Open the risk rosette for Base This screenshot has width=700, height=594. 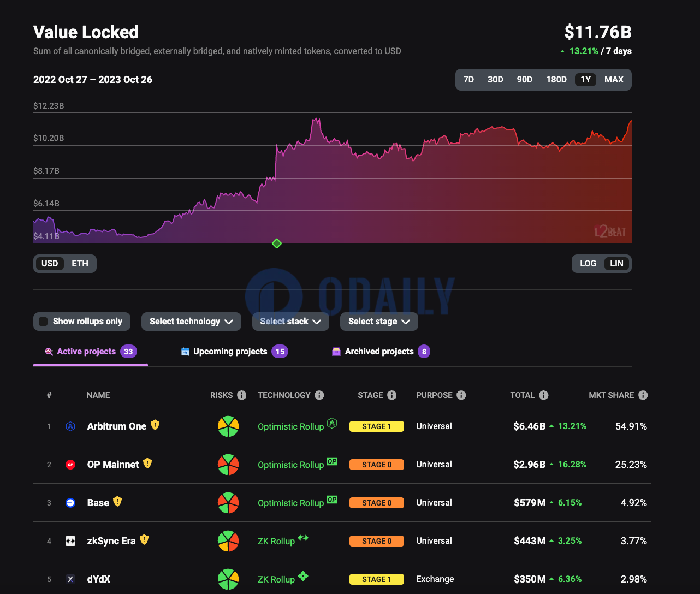coord(228,503)
